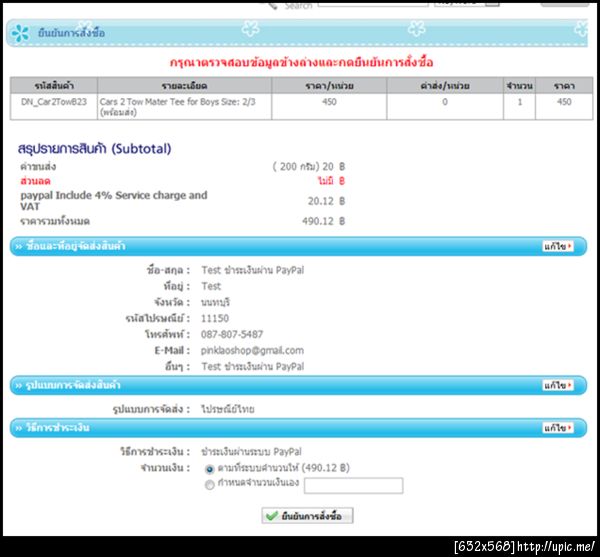Click the ชำระเงินผ่านระบบ PayPal payment text
The width and height of the screenshot is (600, 557).
pyautogui.click(x=251, y=452)
